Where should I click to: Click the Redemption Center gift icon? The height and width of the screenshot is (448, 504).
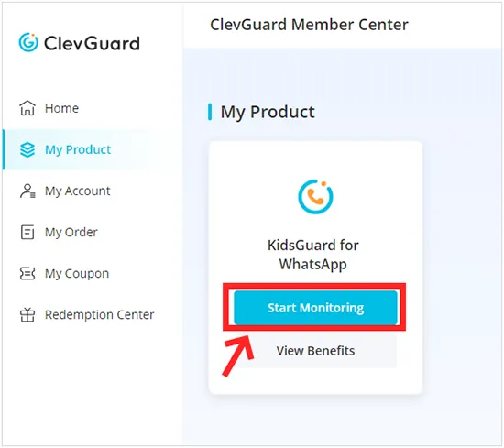click(x=27, y=314)
